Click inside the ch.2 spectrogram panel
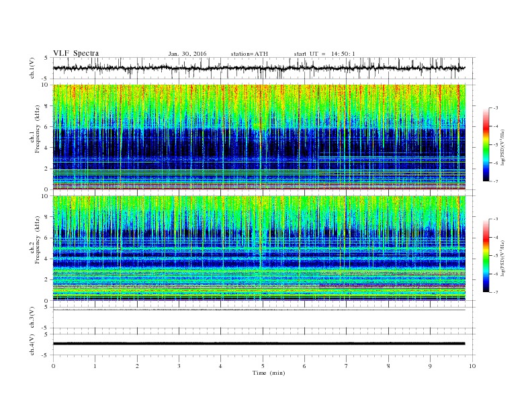 [x=259, y=248]
